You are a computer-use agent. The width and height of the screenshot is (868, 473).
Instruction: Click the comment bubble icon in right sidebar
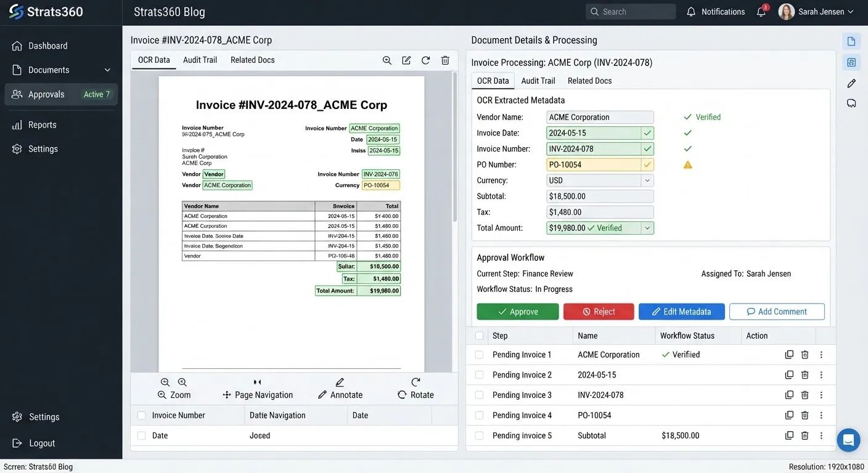(x=851, y=103)
